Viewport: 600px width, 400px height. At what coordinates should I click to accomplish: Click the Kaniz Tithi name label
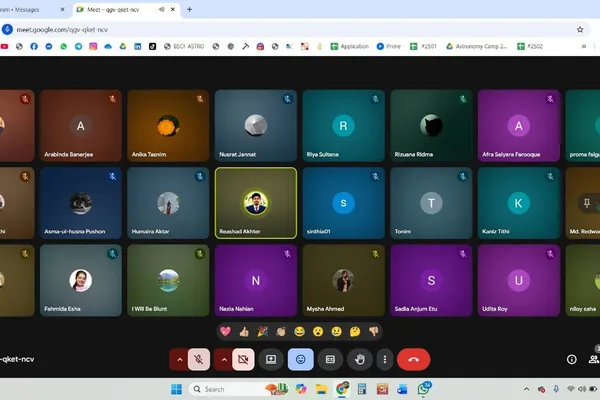point(496,231)
